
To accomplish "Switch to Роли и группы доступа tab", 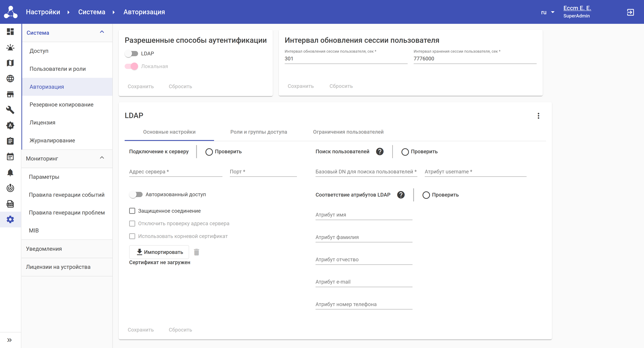I will pos(259,132).
